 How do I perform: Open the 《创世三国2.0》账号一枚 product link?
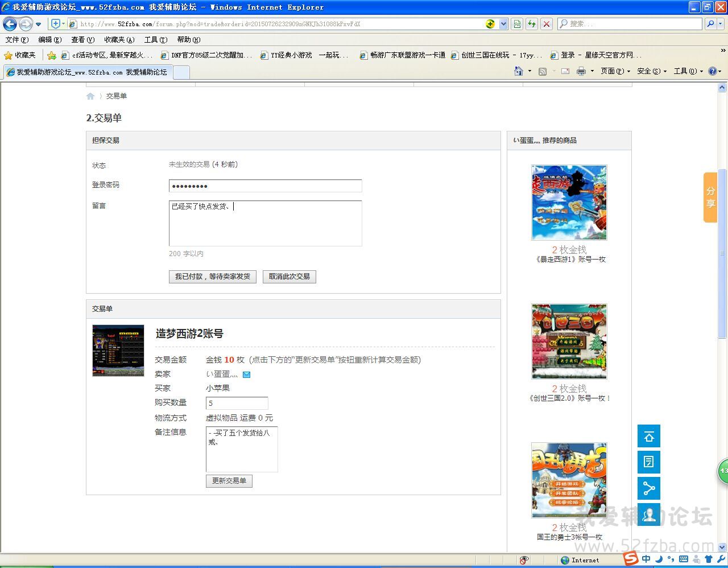569,398
